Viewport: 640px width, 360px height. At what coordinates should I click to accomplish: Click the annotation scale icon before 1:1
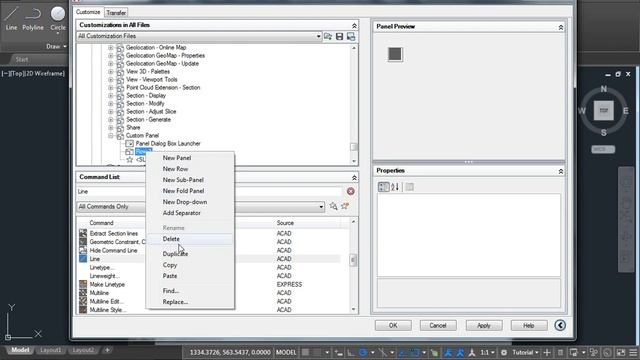tap(472, 352)
